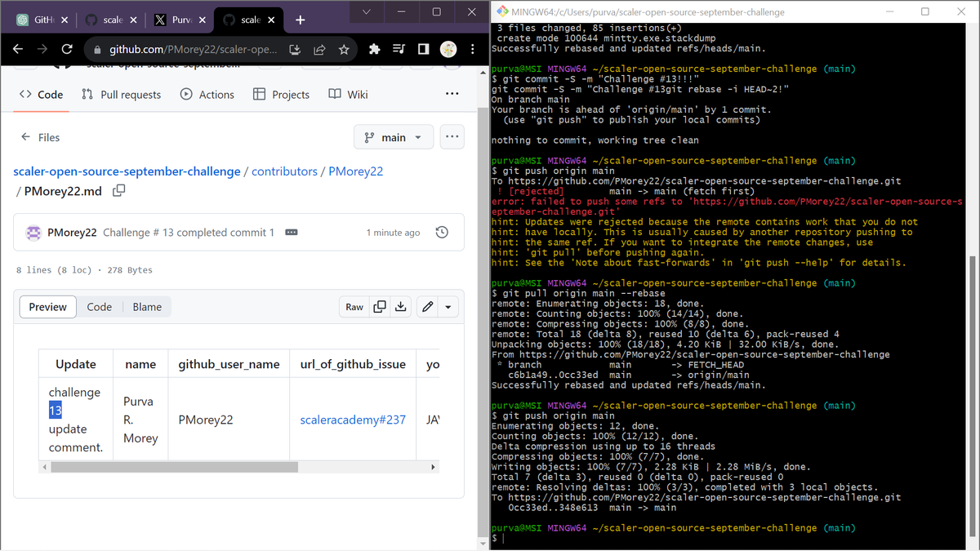Copy raw file contents icon
980x551 pixels.
pyautogui.click(x=380, y=307)
